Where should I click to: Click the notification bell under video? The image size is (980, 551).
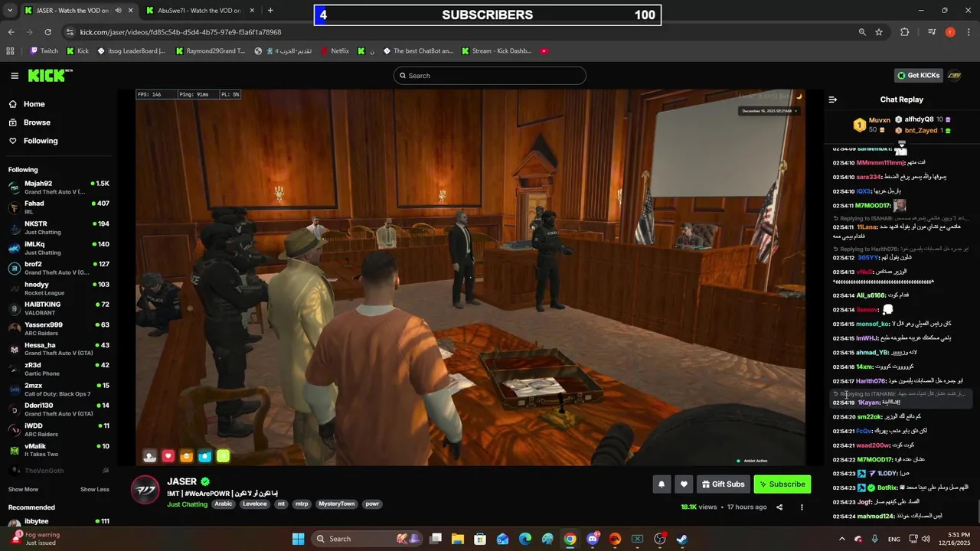coord(661,484)
